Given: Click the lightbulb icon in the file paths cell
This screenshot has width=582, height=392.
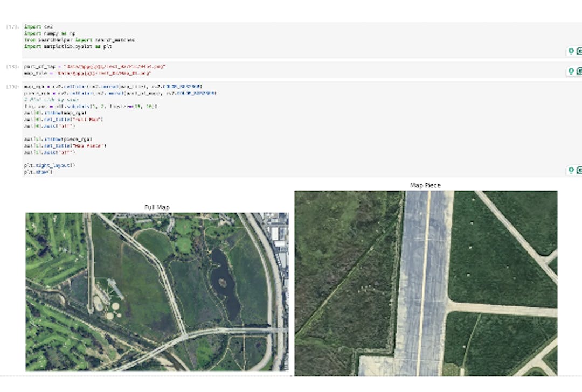Looking at the screenshot, I should (571, 72).
